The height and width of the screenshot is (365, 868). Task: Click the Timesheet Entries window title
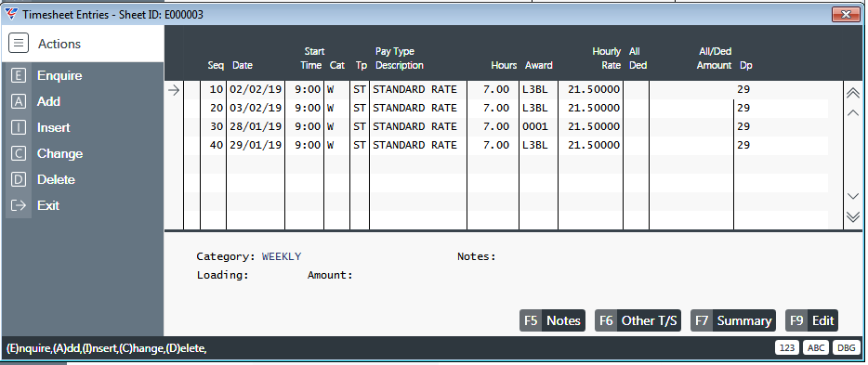pyautogui.click(x=113, y=15)
